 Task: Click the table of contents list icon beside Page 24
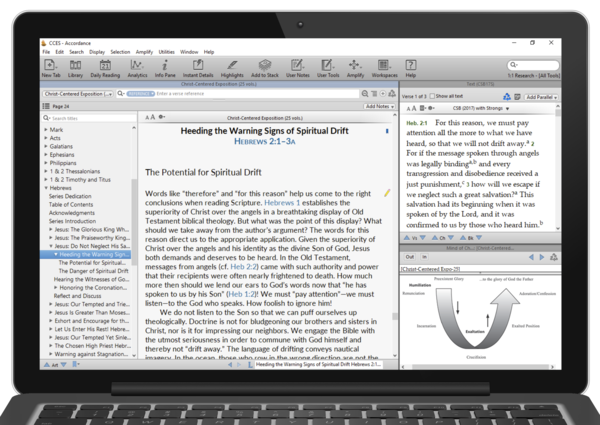pyautogui.click(x=46, y=106)
